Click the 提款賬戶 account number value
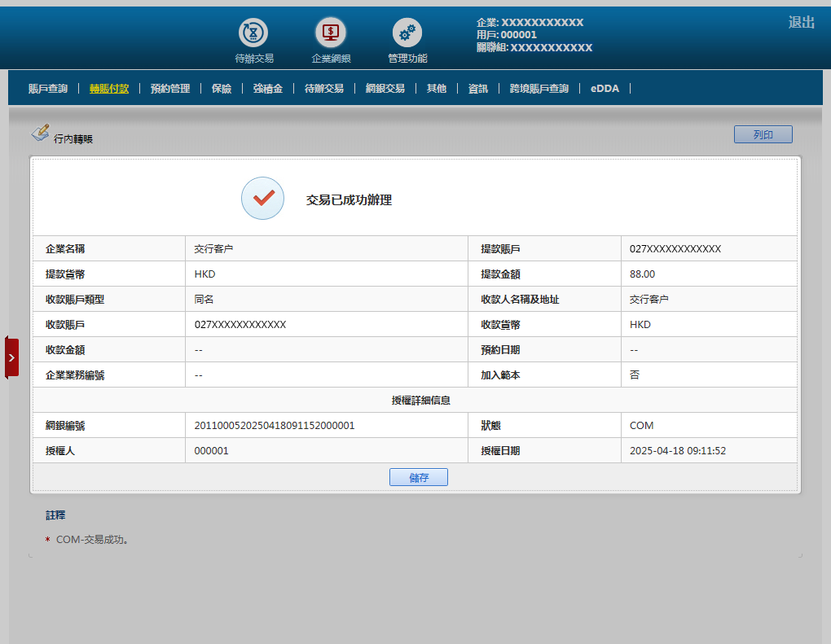The width and height of the screenshot is (831, 644). 675,249
